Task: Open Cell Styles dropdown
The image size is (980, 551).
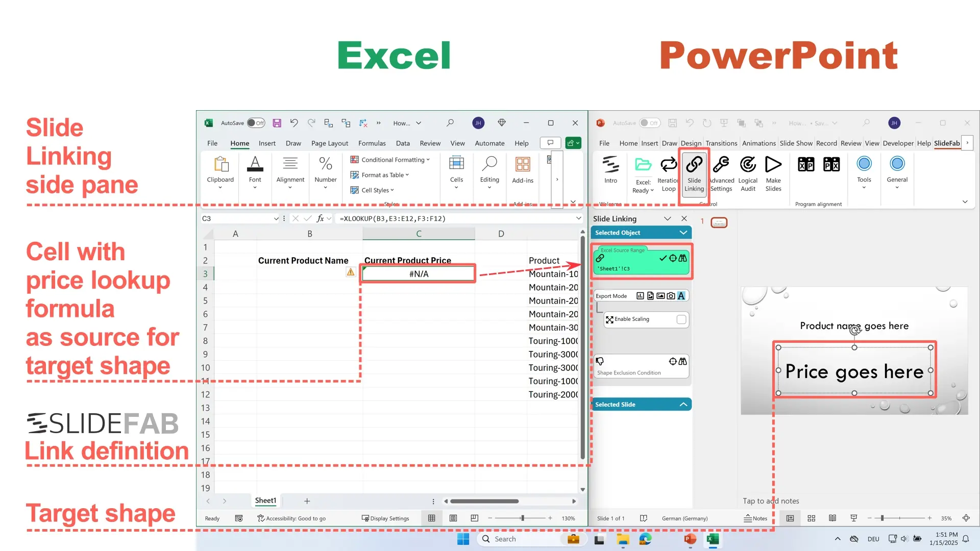Action: pyautogui.click(x=372, y=190)
